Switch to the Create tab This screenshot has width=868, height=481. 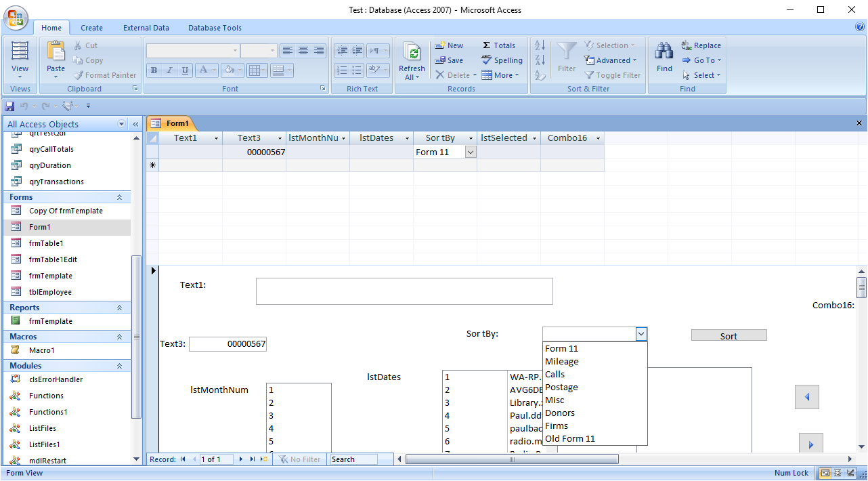(x=91, y=28)
